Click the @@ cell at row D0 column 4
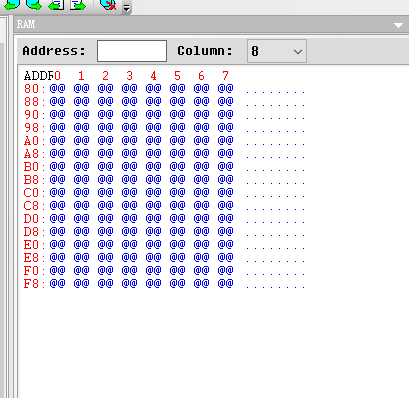The height and width of the screenshot is (398, 409). (153, 218)
